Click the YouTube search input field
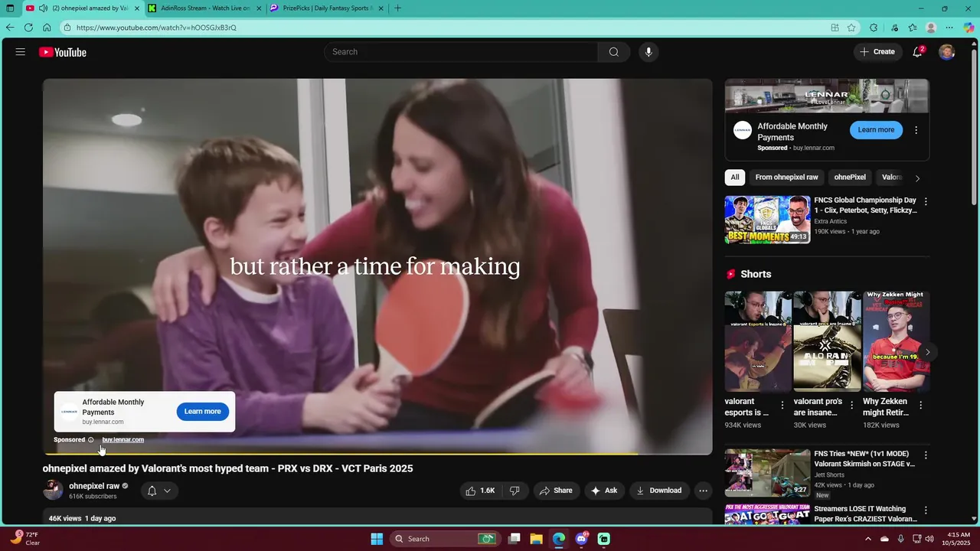The image size is (980, 551). (x=461, y=52)
